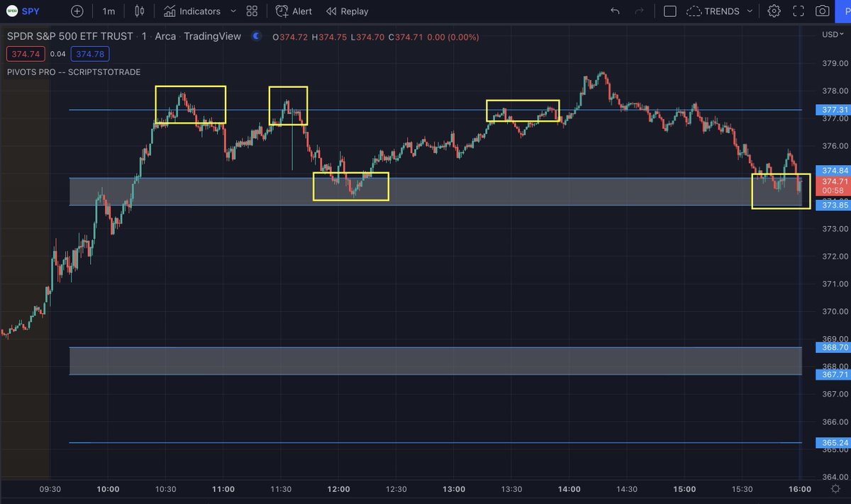Click the 365.24 pivot price label
851x504 pixels.
coord(834,442)
